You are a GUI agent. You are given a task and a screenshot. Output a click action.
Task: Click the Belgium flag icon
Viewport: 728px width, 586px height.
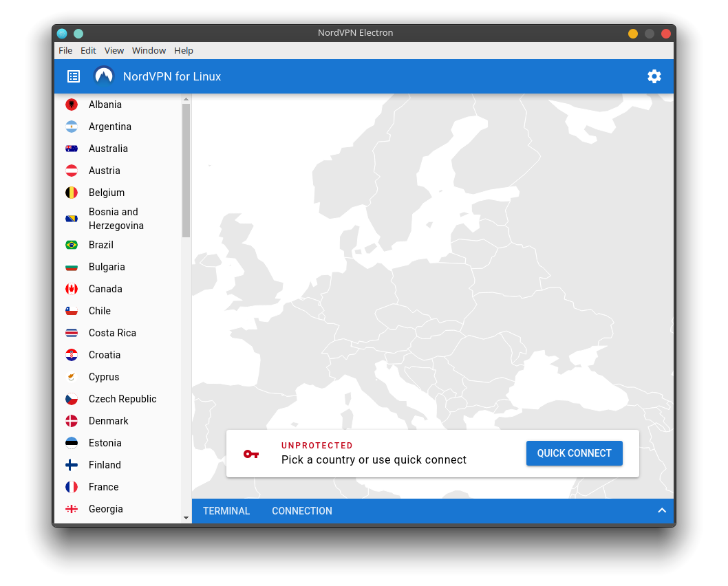tap(72, 193)
